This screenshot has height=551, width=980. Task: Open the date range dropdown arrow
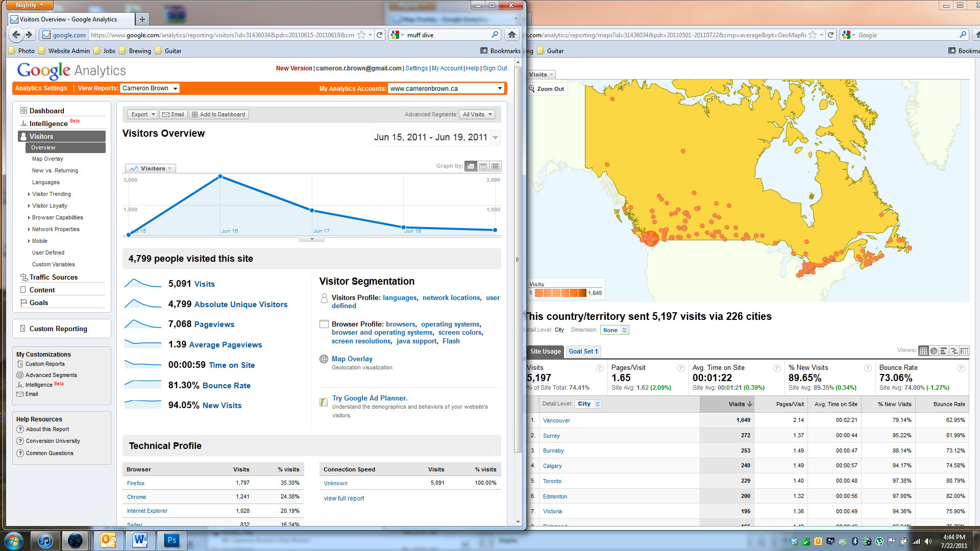pyautogui.click(x=495, y=138)
